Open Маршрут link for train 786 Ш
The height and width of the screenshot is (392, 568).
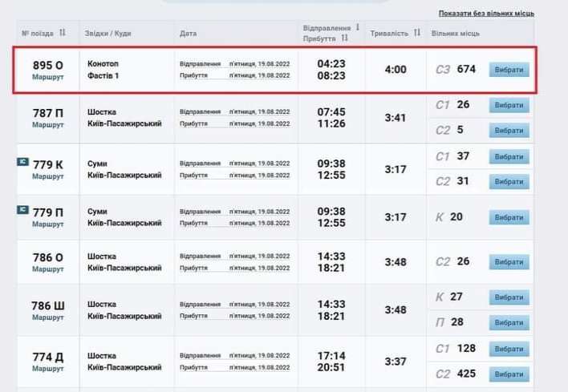tap(48, 317)
